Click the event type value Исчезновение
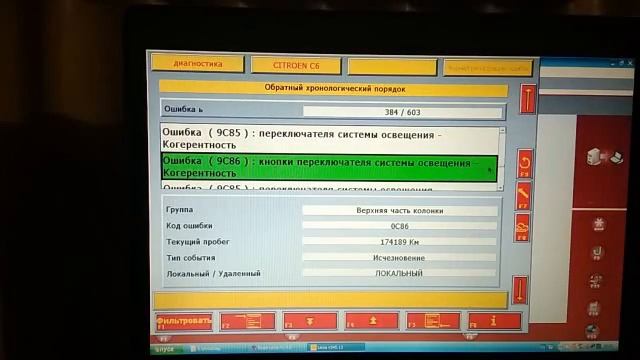 point(399,258)
